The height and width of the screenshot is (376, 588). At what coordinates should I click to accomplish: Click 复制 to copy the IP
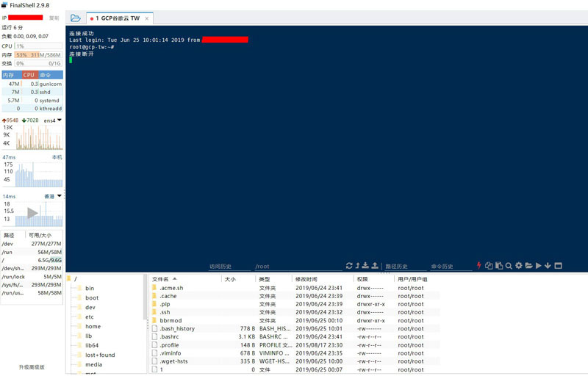54,18
